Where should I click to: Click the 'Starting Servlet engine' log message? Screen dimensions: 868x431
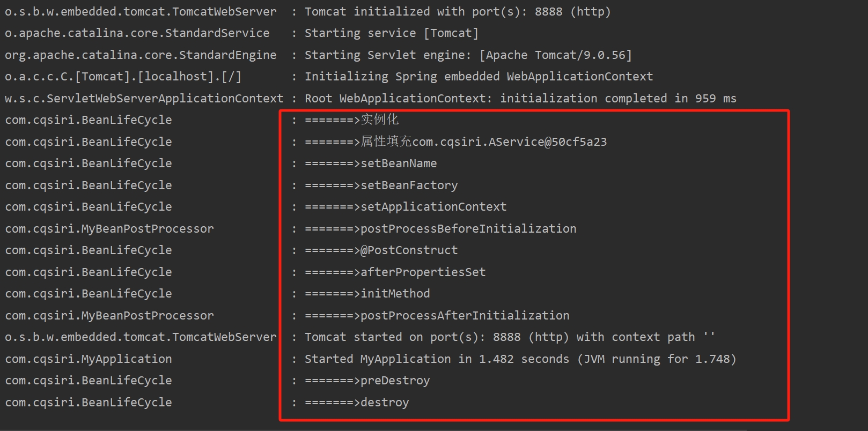468,55
